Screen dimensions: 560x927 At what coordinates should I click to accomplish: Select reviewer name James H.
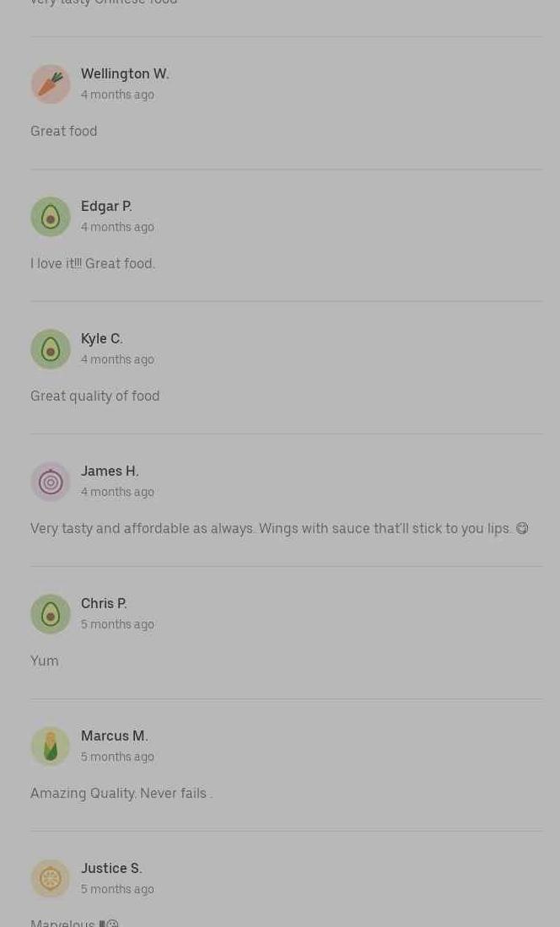(110, 472)
